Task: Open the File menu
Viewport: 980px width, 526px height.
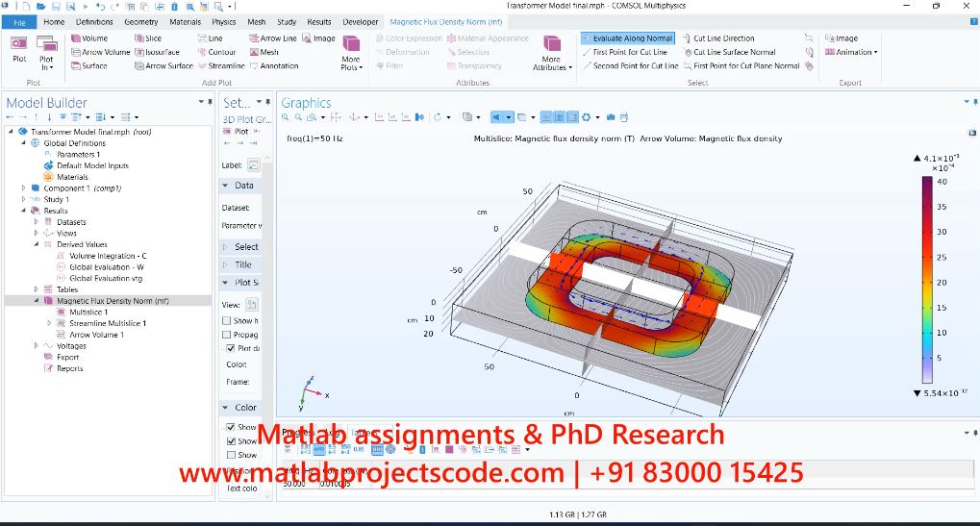Action: click(19, 22)
